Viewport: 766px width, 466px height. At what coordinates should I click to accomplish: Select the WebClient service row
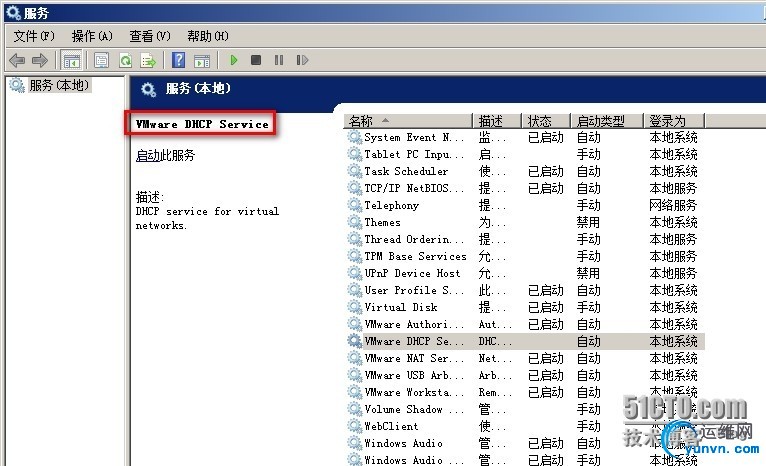(524, 426)
